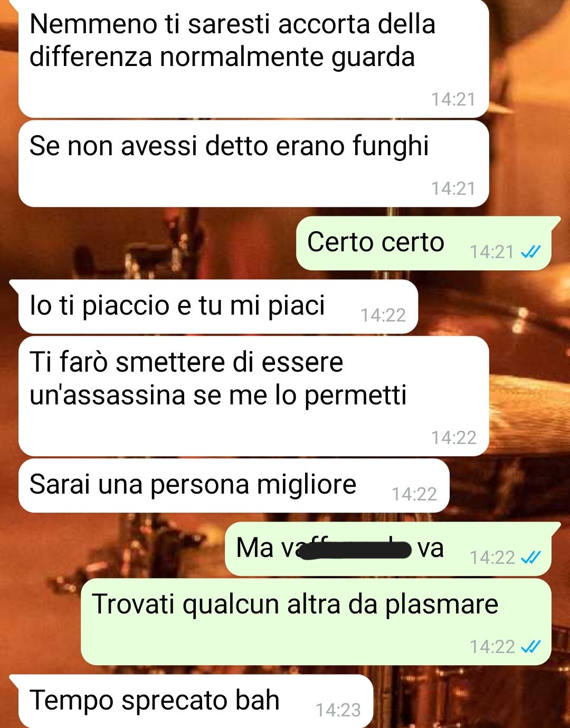Tap the 'Certo certo' sent message
This screenshot has width=570, height=728.
click(x=424, y=243)
